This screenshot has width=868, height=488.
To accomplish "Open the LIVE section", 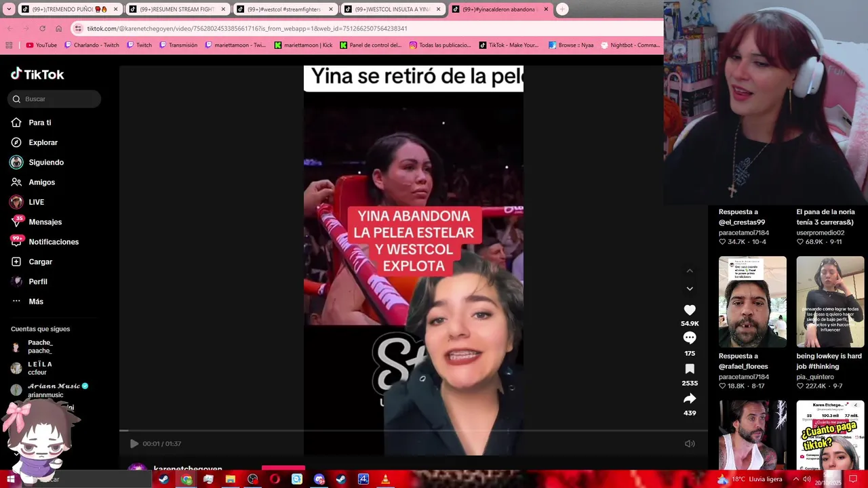I will 27,202.
